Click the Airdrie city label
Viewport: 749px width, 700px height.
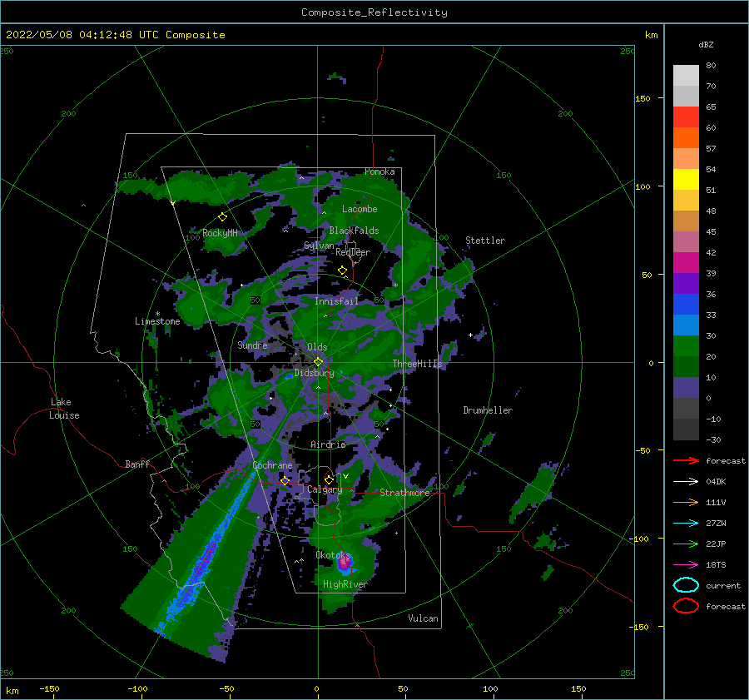tap(328, 444)
